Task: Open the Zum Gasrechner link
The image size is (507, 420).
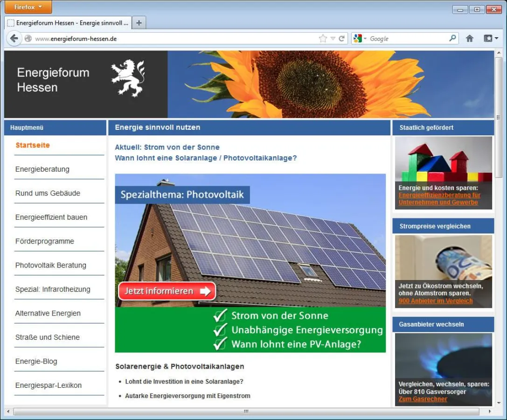Action: coord(422,399)
